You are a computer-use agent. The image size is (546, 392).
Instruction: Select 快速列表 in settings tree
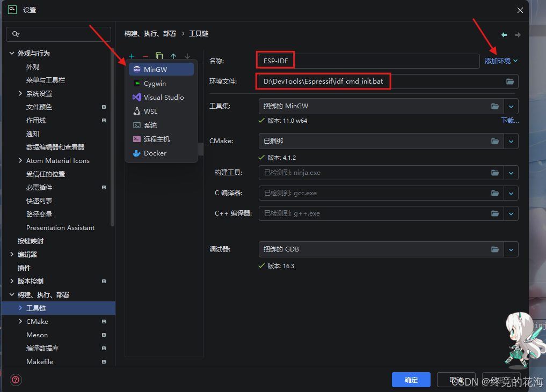tap(39, 201)
